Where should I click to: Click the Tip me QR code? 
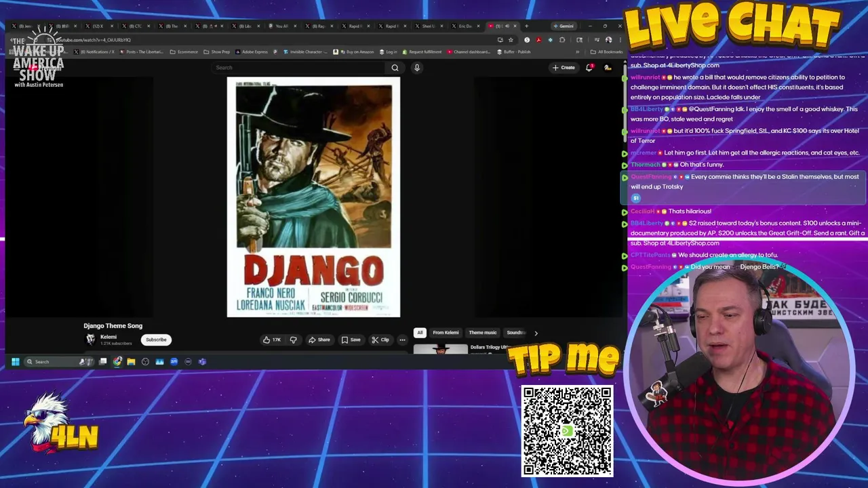[567, 431]
